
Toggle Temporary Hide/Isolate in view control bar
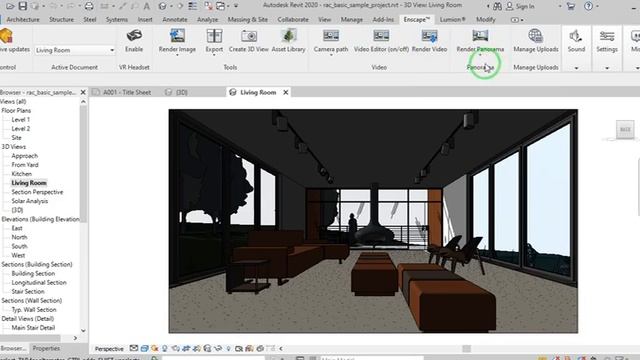pos(218,349)
